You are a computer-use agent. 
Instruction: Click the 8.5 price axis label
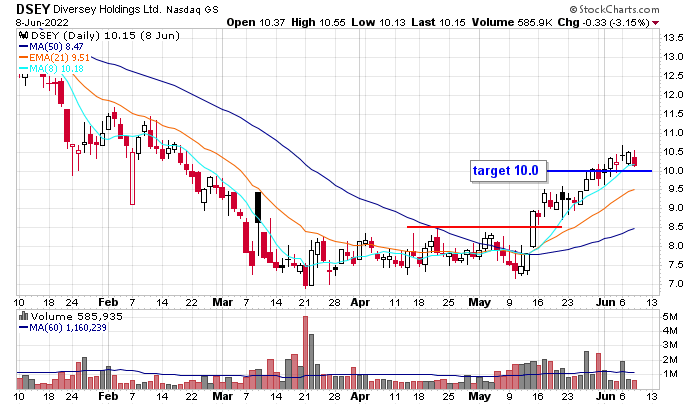click(673, 227)
